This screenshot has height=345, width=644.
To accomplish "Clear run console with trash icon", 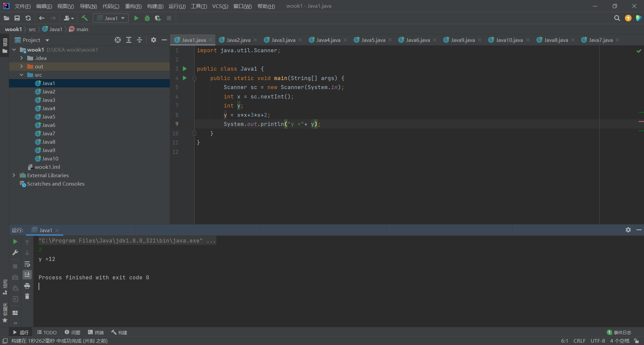I will (27, 296).
